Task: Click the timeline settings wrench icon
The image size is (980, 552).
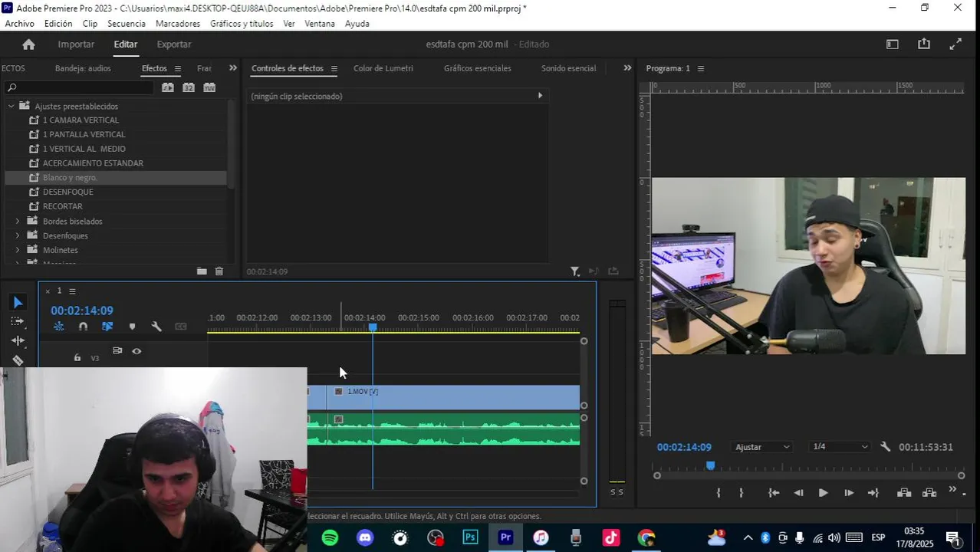Action: tap(156, 327)
